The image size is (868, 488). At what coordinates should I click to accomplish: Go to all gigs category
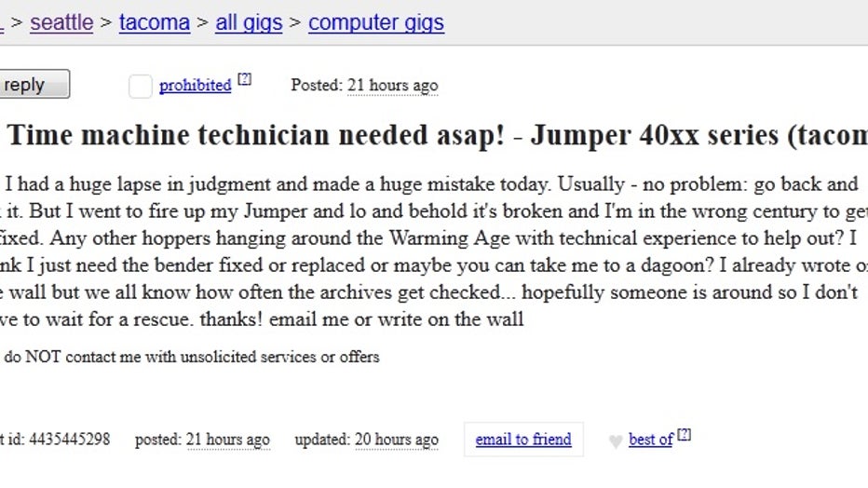249,22
